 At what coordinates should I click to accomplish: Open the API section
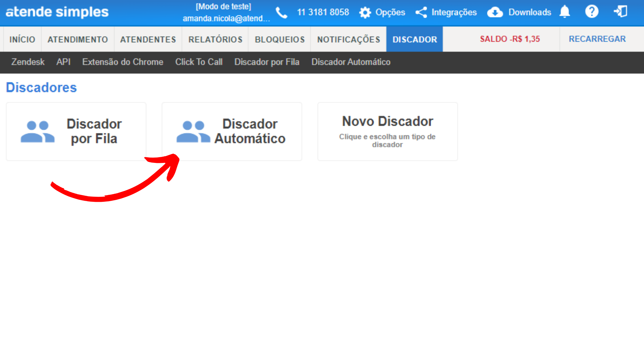(x=63, y=62)
